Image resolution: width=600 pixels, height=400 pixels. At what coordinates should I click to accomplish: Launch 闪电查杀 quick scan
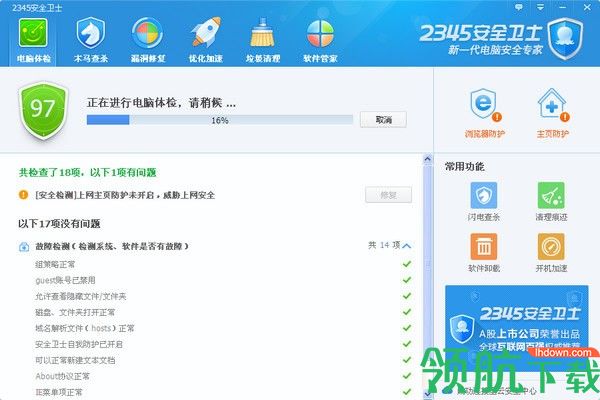click(x=484, y=201)
